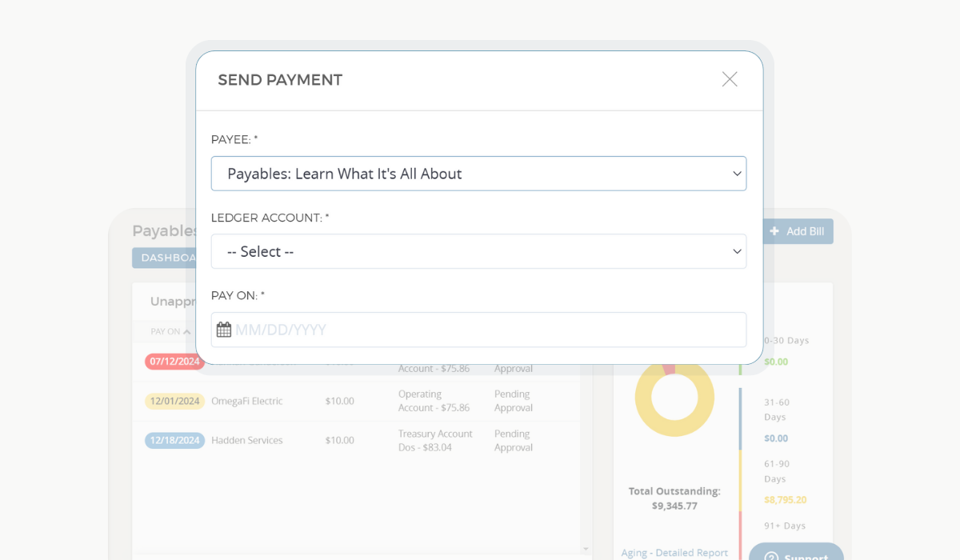The width and height of the screenshot is (960, 560).
Task: Click the chevron on the Ledger Account selector
Action: tap(737, 251)
